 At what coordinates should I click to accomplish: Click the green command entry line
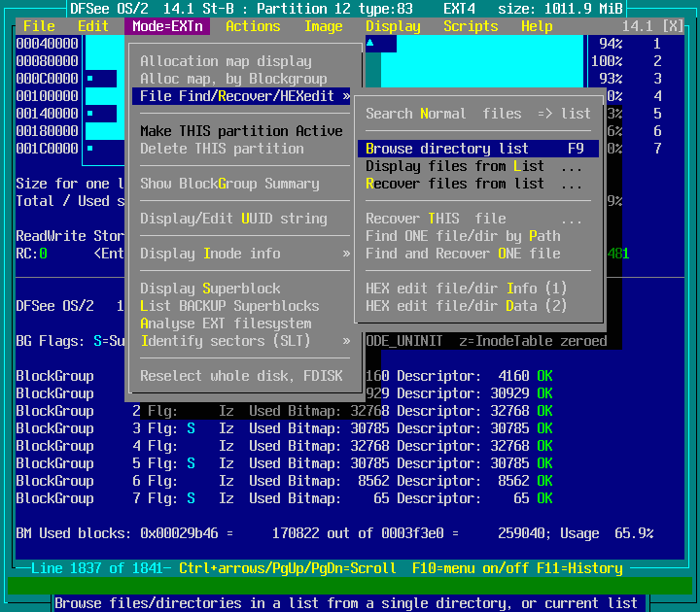tap(350, 585)
